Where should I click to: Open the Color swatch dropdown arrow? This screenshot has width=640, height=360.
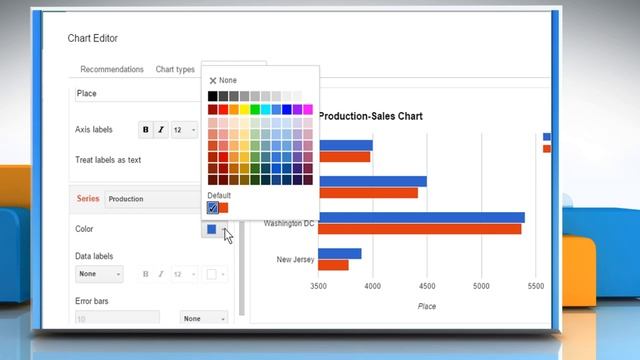(x=224, y=229)
